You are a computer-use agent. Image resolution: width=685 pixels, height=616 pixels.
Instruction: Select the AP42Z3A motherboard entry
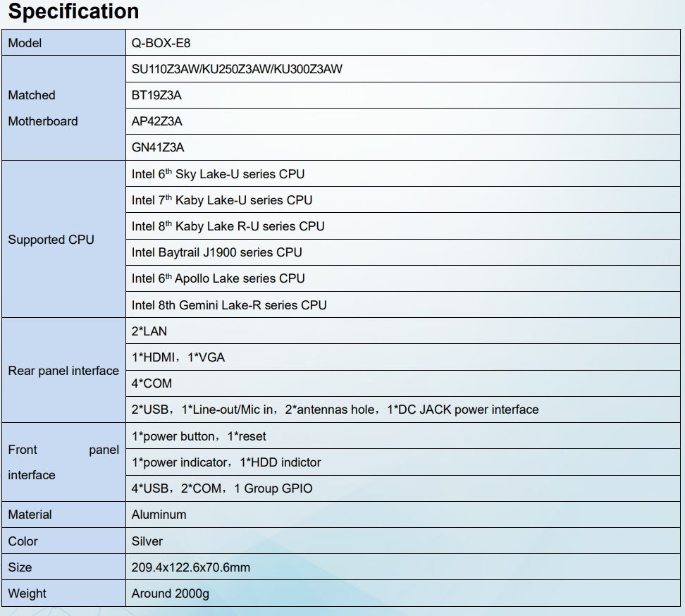click(x=156, y=121)
